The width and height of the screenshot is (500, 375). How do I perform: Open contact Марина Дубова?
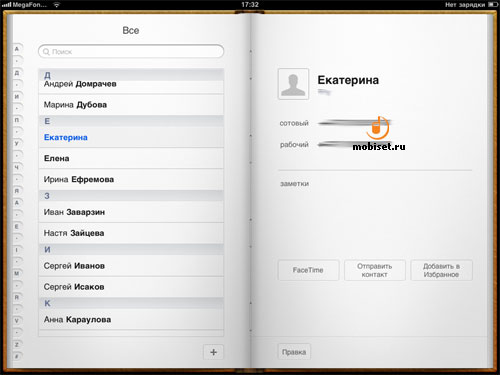[131, 105]
